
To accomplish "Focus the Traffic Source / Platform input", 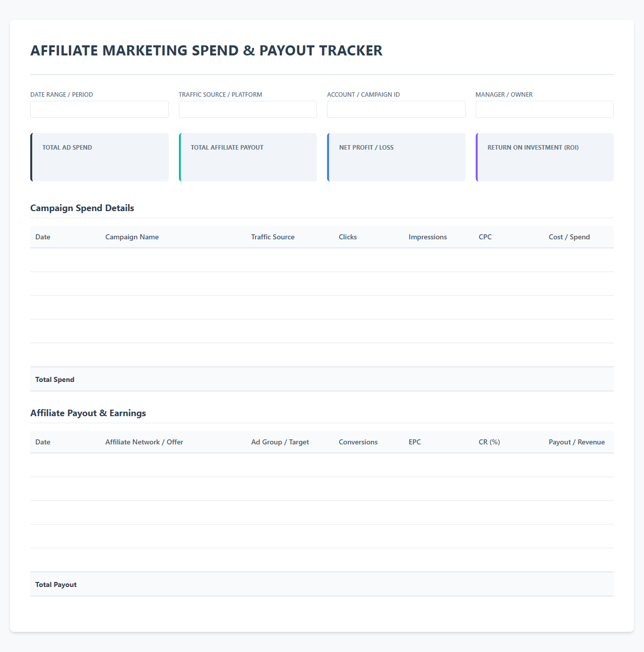I will tap(248, 109).
